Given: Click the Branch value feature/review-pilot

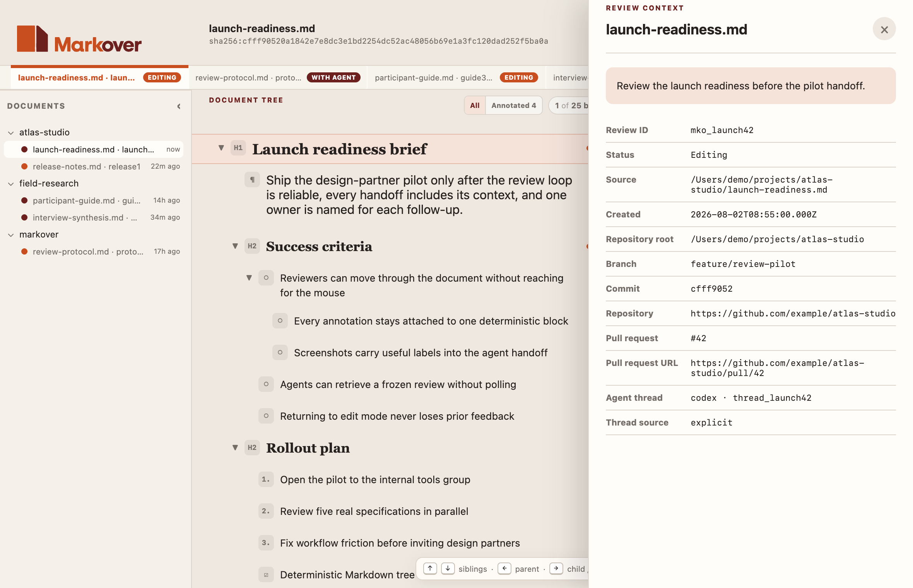Looking at the screenshot, I should (x=743, y=264).
